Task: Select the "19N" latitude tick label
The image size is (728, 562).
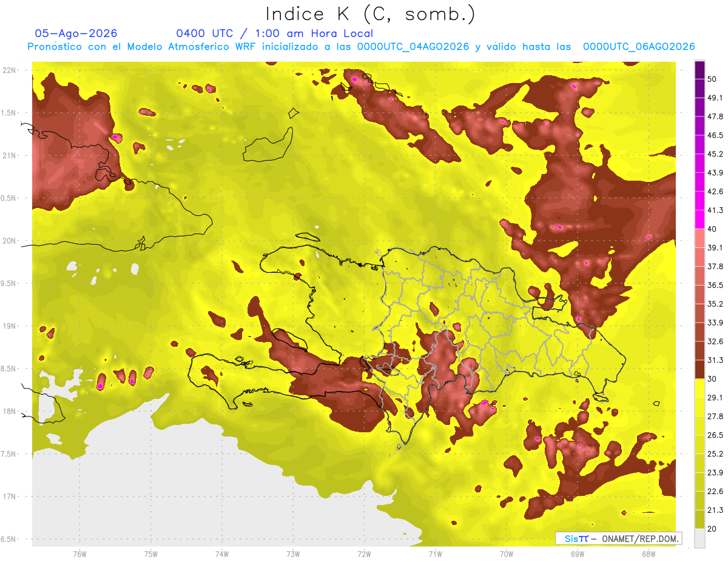Action: tap(10, 326)
